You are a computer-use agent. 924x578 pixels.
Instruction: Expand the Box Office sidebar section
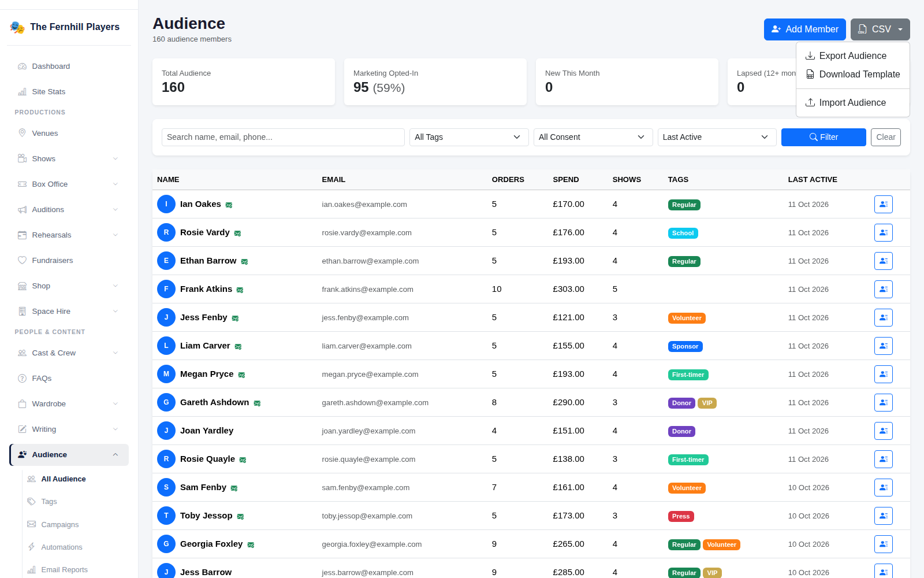pyautogui.click(x=69, y=184)
